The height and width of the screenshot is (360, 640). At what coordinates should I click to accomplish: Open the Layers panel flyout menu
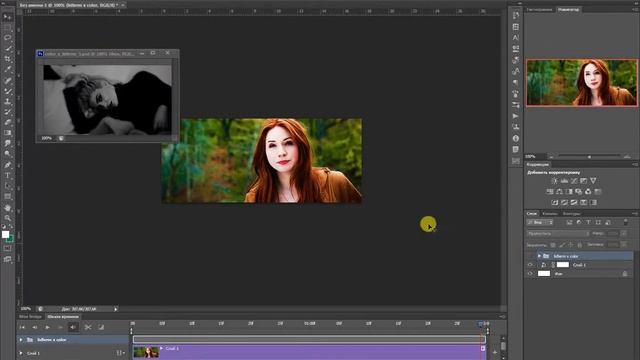635,213
